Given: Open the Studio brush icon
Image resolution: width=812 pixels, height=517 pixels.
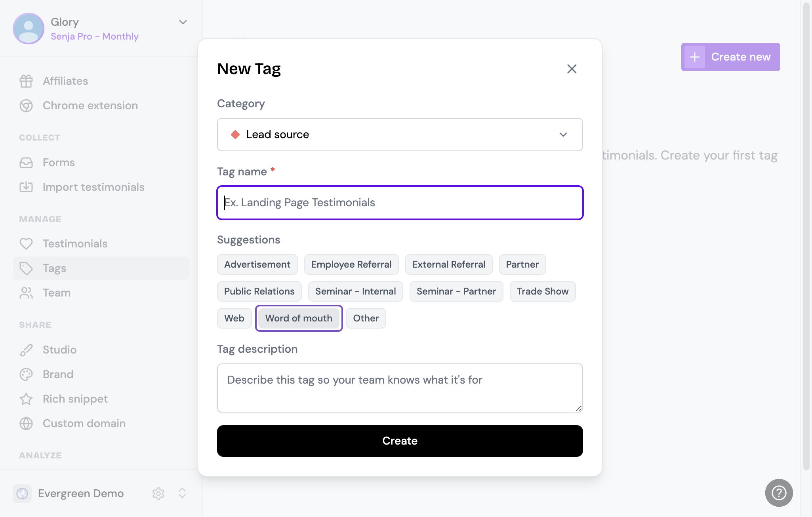Looking at the screenshot, I should pyautogui.click(x=26, y=350).
